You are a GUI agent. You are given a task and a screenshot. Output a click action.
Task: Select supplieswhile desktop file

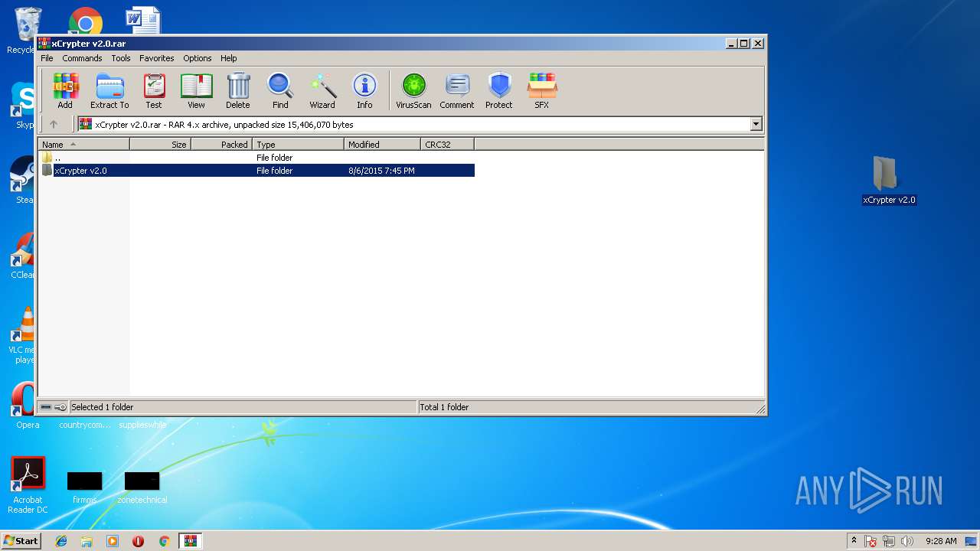point(142,425)
